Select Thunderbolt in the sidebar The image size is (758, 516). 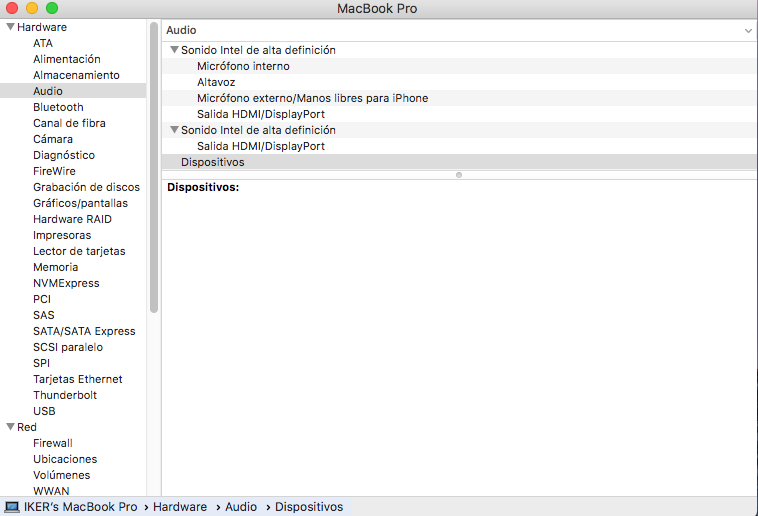pyautogui.click(x=65, y=395)
